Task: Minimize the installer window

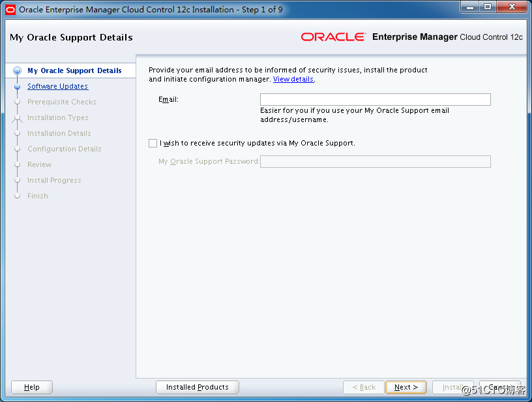Action: pos(470,7)
